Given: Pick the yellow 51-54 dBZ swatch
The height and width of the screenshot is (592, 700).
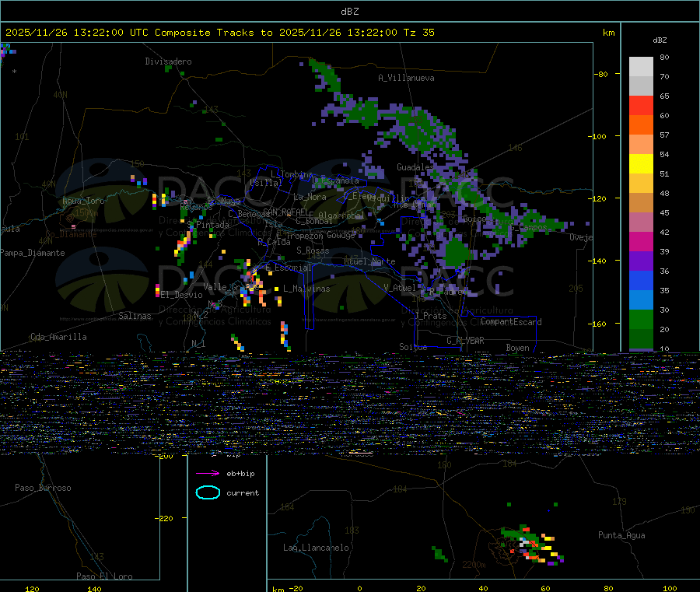Looking at the screenshot, I should 641,164.
